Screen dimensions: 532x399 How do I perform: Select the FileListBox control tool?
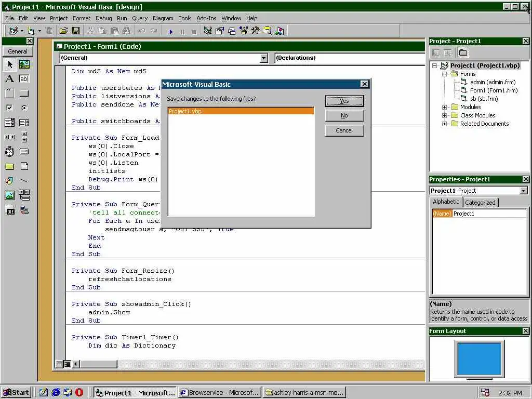[24, 166]
